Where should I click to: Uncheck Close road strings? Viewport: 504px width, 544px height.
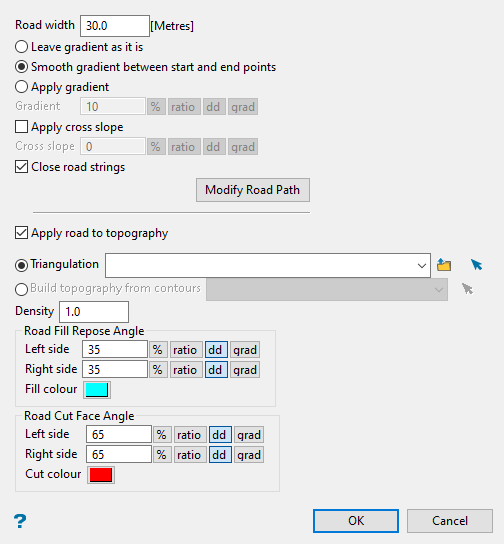point(22,167)
